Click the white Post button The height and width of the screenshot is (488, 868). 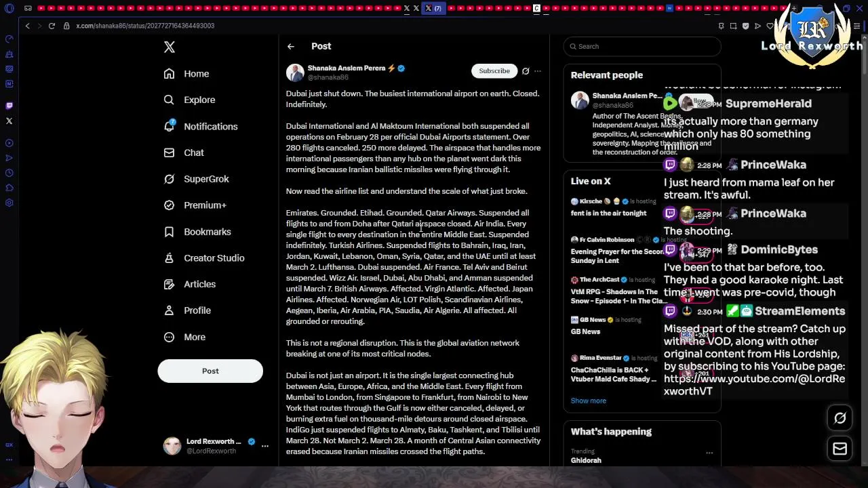coord(210,371)
